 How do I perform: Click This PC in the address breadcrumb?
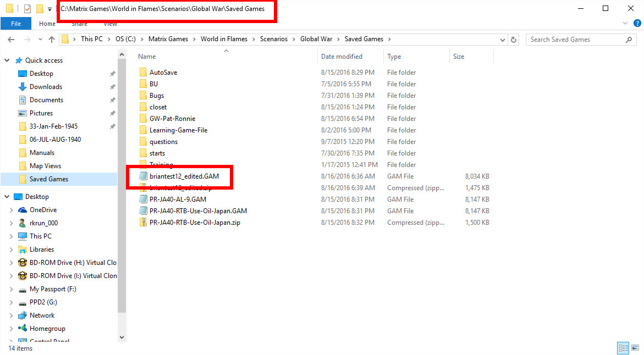[x=92, y=39]
